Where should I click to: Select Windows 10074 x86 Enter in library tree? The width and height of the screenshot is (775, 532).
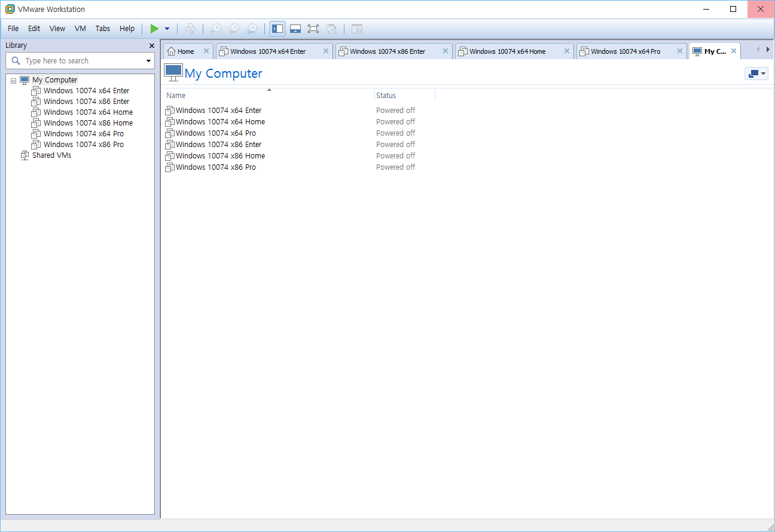tap(86, 102)
